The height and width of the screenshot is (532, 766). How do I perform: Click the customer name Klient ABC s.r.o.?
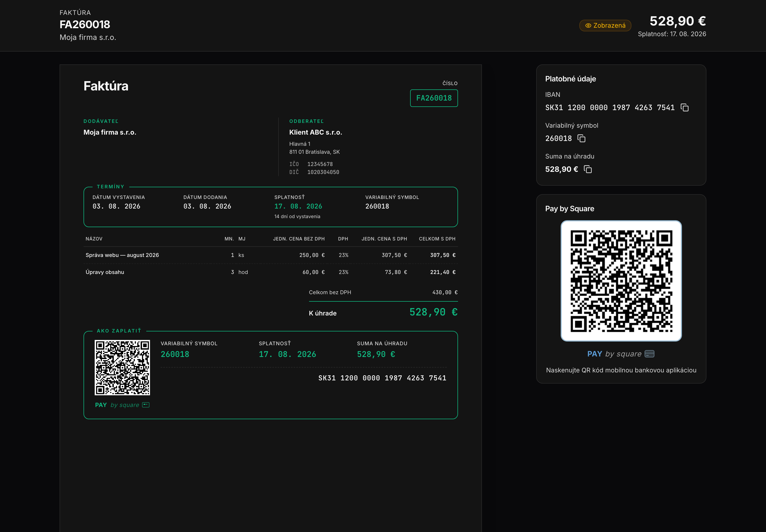coord(315,132)
